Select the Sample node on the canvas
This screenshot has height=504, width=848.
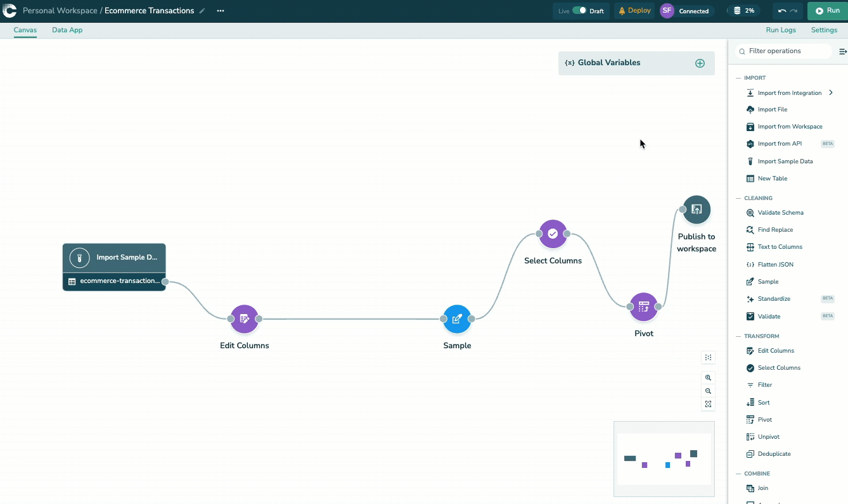457,319
